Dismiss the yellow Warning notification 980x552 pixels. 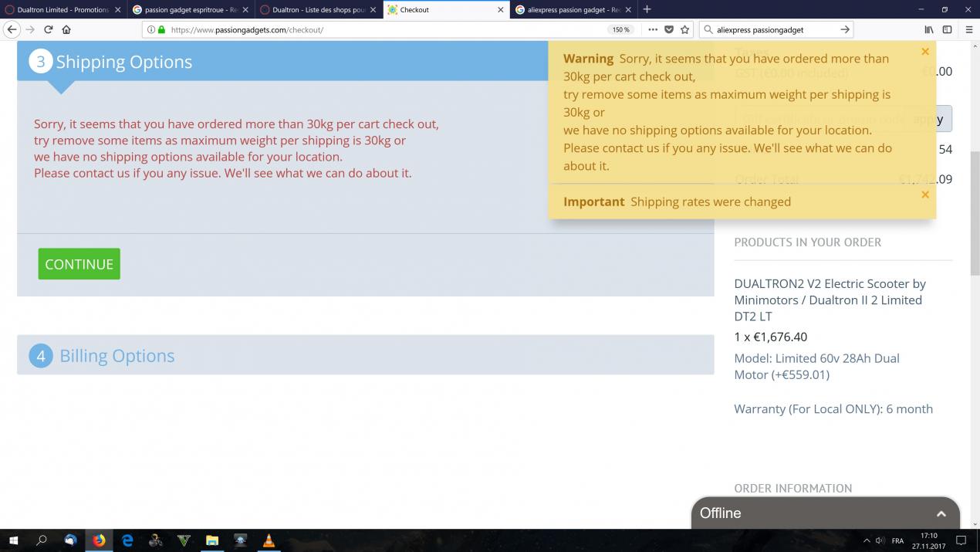[x=924, y=52]
